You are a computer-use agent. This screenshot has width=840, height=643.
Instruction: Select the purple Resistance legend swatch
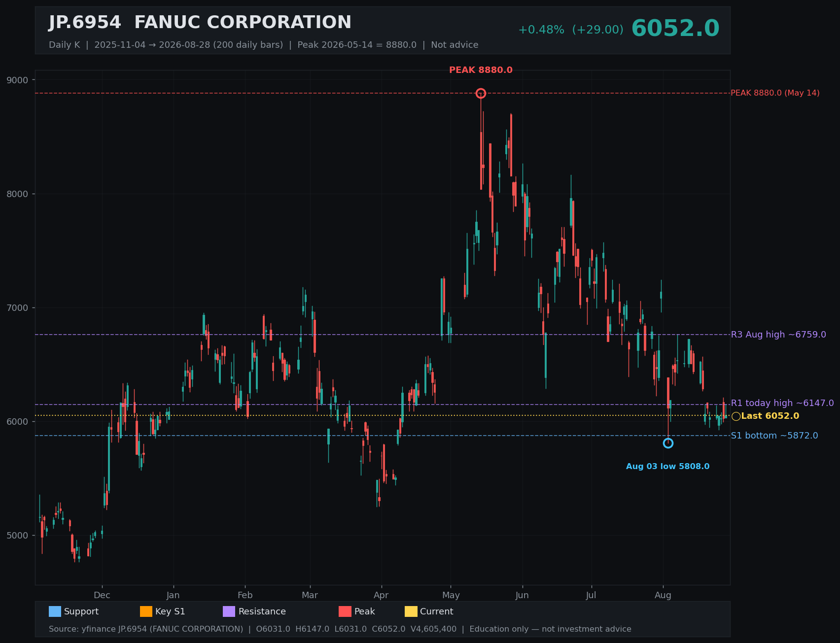point(229,611)
